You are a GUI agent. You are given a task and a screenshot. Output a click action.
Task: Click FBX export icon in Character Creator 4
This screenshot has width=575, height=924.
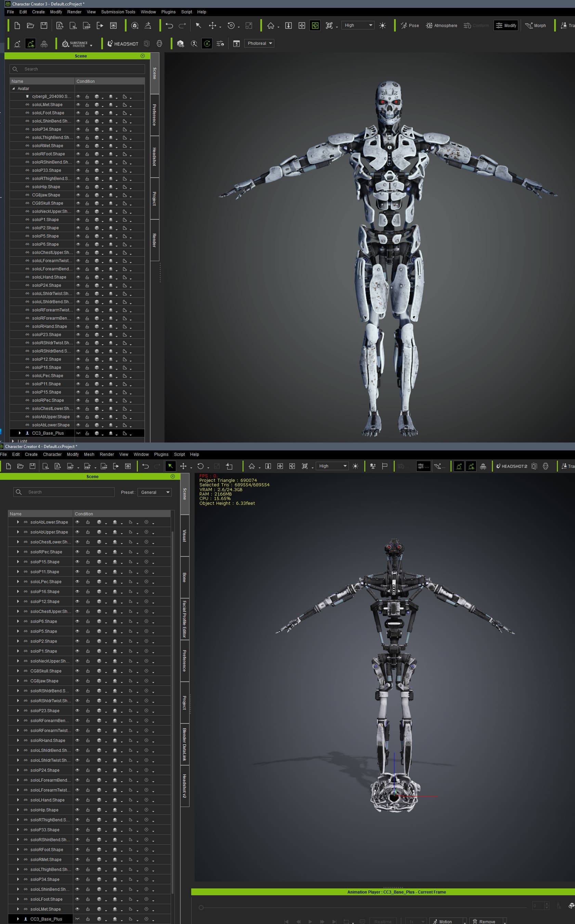pos(87,466)
